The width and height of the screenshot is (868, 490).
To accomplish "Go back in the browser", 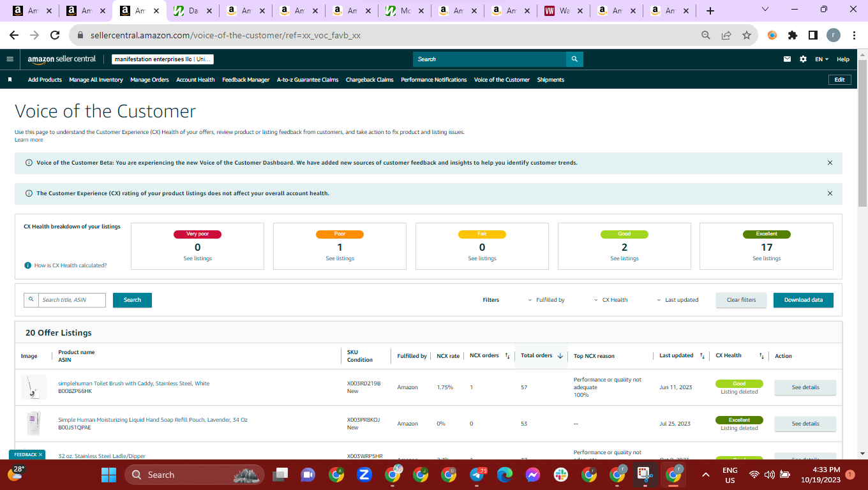I will click(14, 35).
